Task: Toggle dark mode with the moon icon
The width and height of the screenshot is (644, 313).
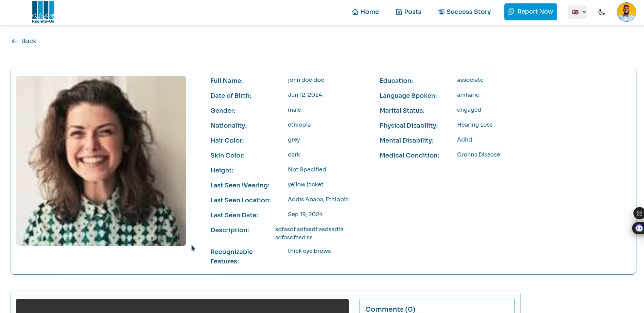Action: pos(602,12)
